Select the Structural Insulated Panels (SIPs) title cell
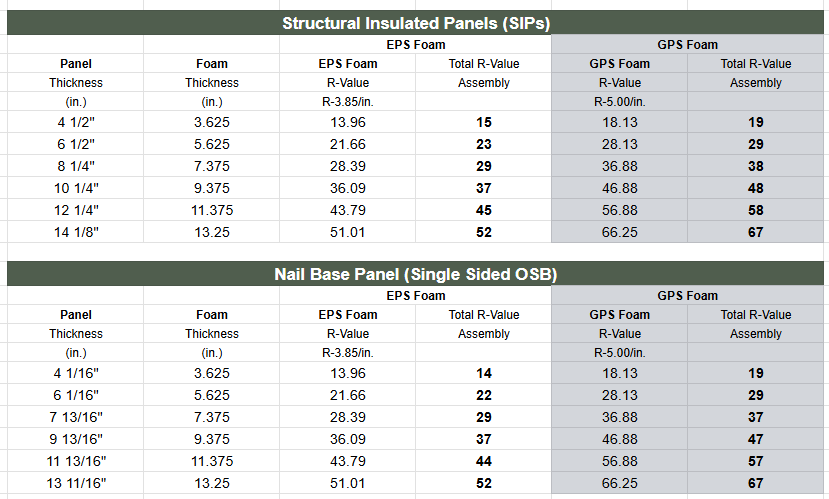The image size is (829, 499). pos(415,23)
